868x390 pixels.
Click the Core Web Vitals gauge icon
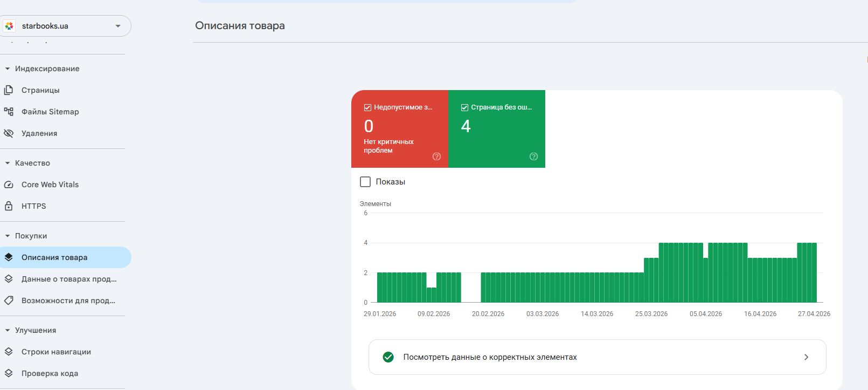(x=9, y=184)
